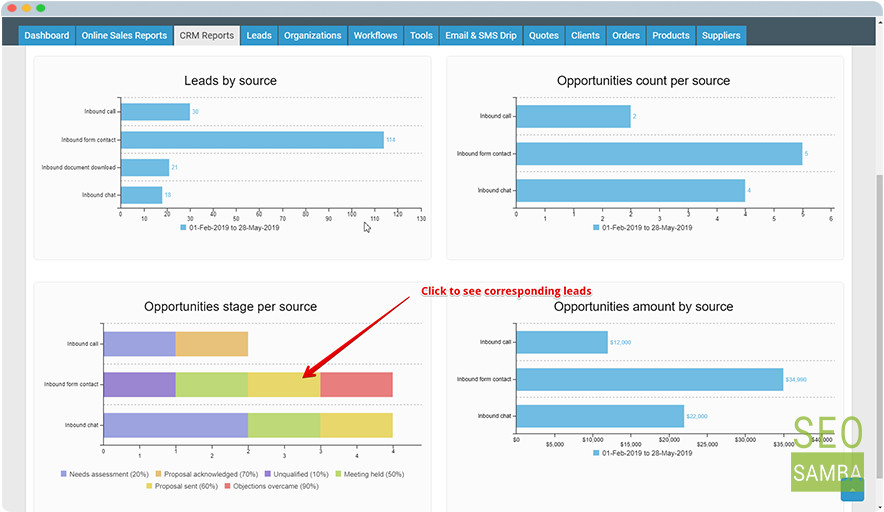The width and height of the screenshot is (884, 512).
Task: Click the blue scroll-to-top arrow button
Action: (x=852, y=489)
